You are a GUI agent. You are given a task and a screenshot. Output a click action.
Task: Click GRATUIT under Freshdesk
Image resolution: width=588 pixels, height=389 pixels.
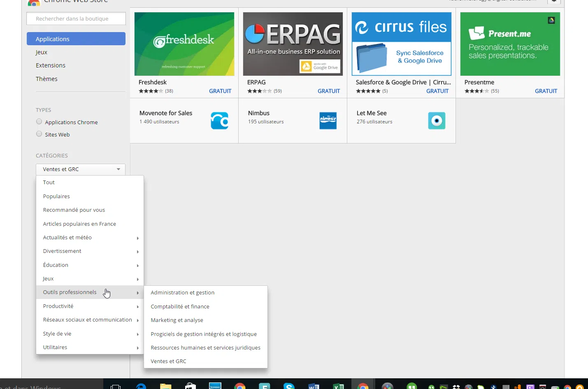pyautogui.click(x=220, y=91)
